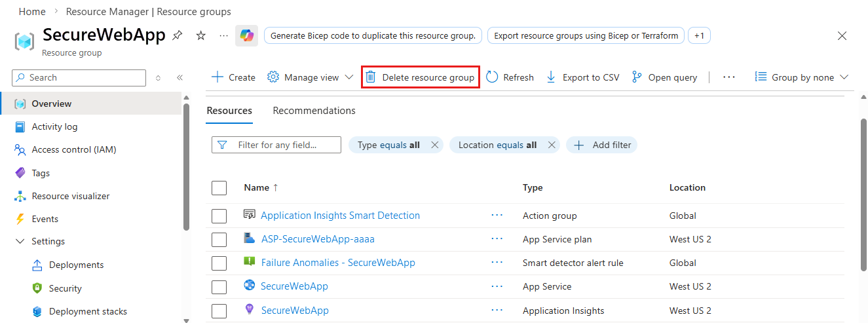Check the ASP-SecureWebApp-aaaa row
868x323 pixels.
point(219,240)
